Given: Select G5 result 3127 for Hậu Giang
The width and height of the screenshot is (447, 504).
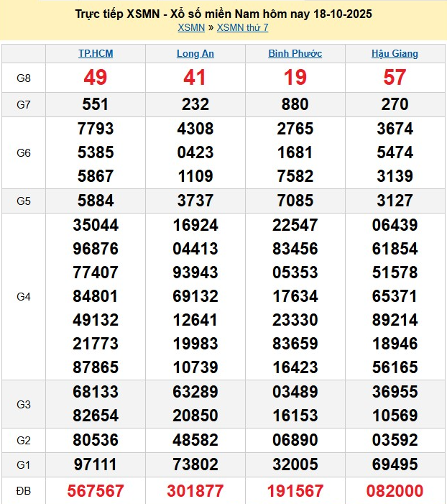Looking at the screenshot, I should click(x=395, y=201).
